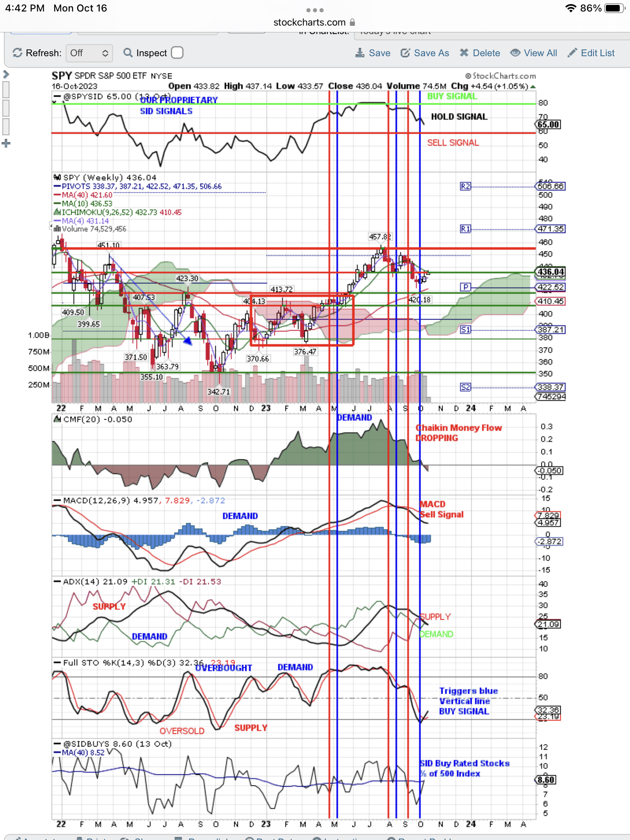Click the 32.36 stochastic value tag
Viewport: 630px width, 840px height.
click(548, 710)
